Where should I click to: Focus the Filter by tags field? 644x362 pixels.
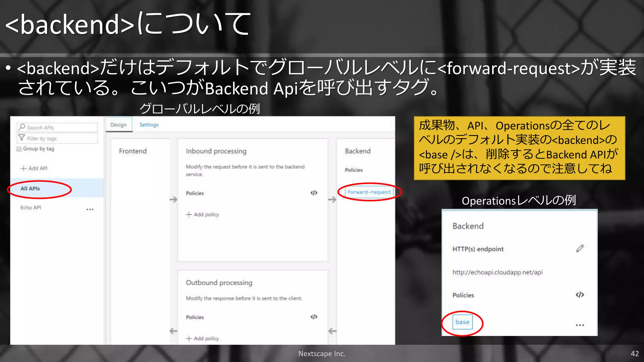[57, 138]
